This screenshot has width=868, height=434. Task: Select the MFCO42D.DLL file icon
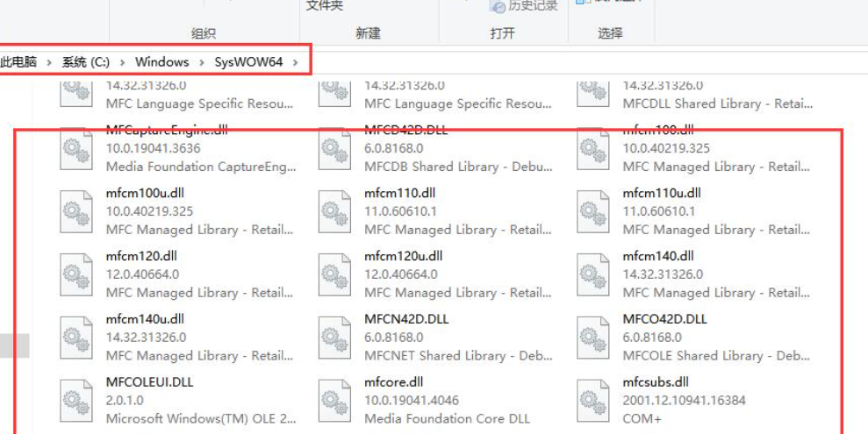pos(593,338)
